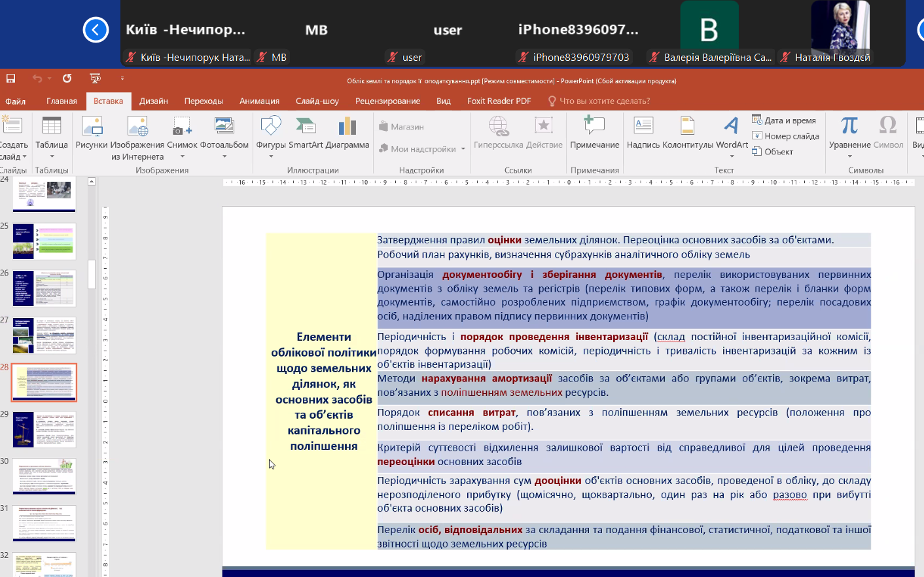Switch to the Дизайн tab
This screenshot has width=924, height=577.
pos(153,101)
